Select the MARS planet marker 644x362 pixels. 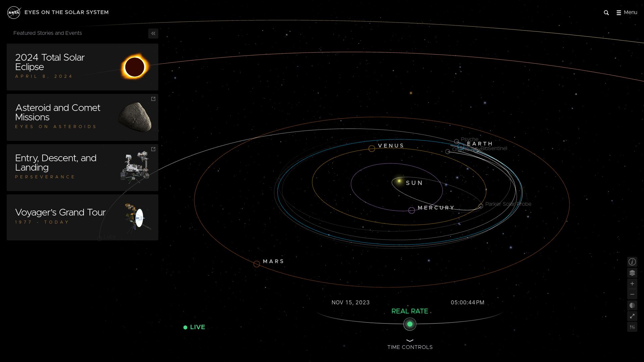pyautogui.click(x=257, y=264)
